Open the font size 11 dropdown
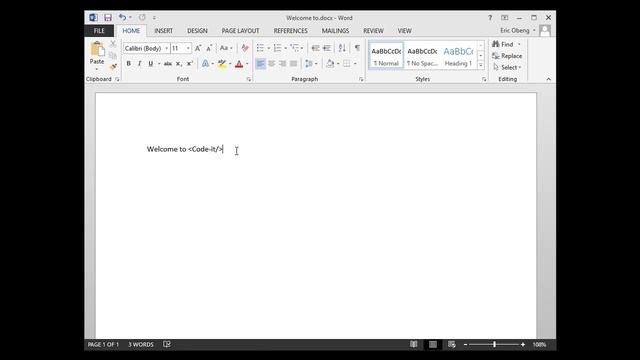 [188, 48]
